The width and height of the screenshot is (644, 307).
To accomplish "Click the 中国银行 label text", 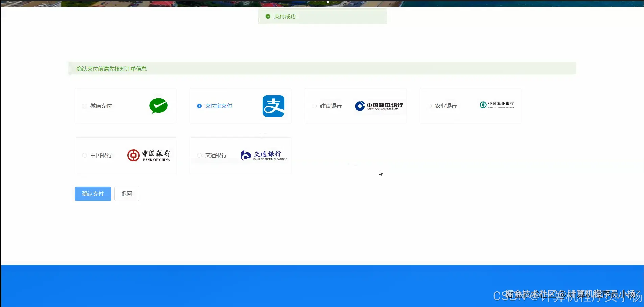I will 101,155.
